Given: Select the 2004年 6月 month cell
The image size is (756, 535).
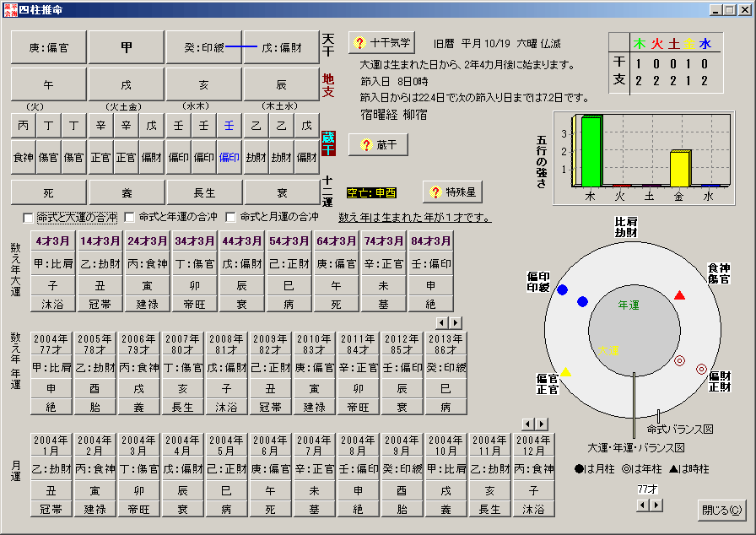Looking at the screenshot, I should pyautogui.click(x=271, y=445).
